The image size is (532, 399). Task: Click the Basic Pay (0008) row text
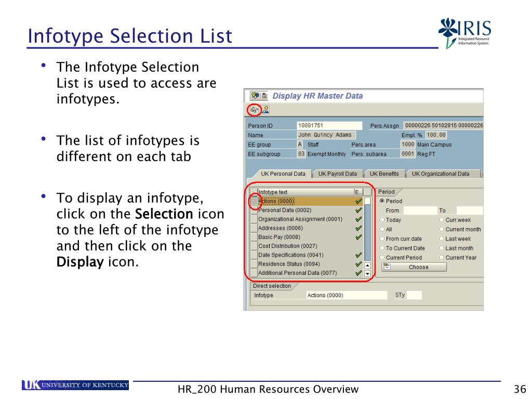[x=279, y=237]
